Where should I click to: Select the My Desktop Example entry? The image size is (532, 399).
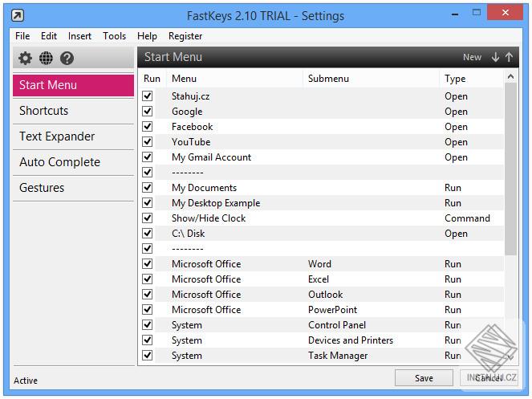pyautogui.click(x=216, y=203)
